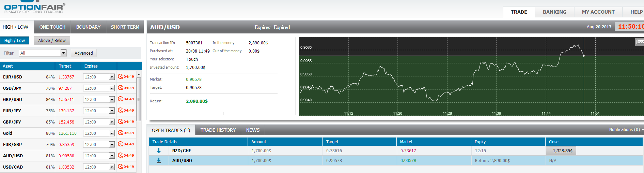Click the OptionFair logo
This screenshot has width=644, height=173.
34,7
